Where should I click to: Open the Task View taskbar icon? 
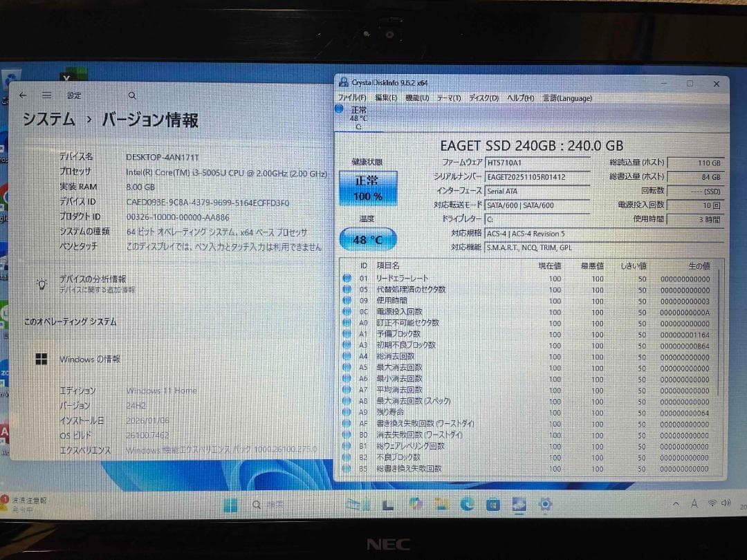pos(388,505)
